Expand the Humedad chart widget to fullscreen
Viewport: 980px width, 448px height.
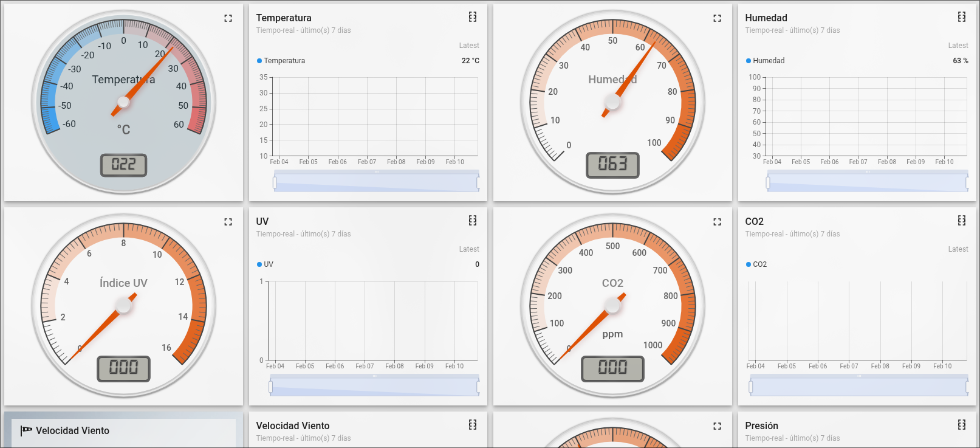coord(962,17)
